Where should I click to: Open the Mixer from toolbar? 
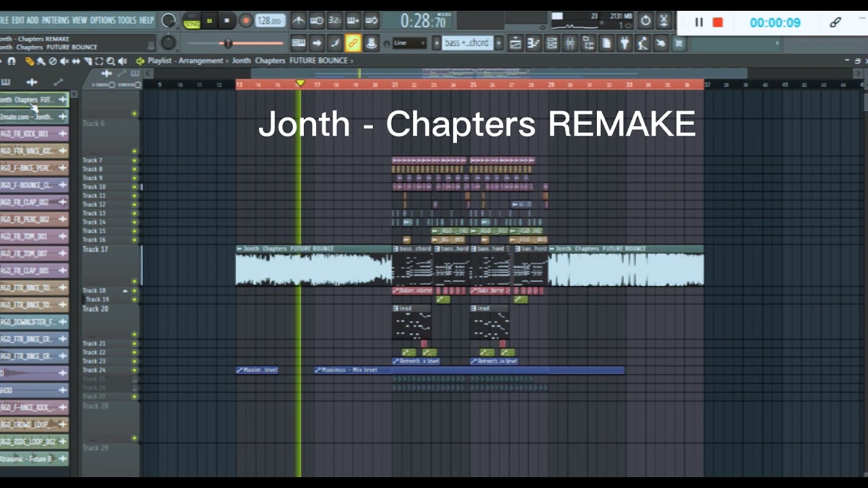pyautogui.click(x=570, y=43)
